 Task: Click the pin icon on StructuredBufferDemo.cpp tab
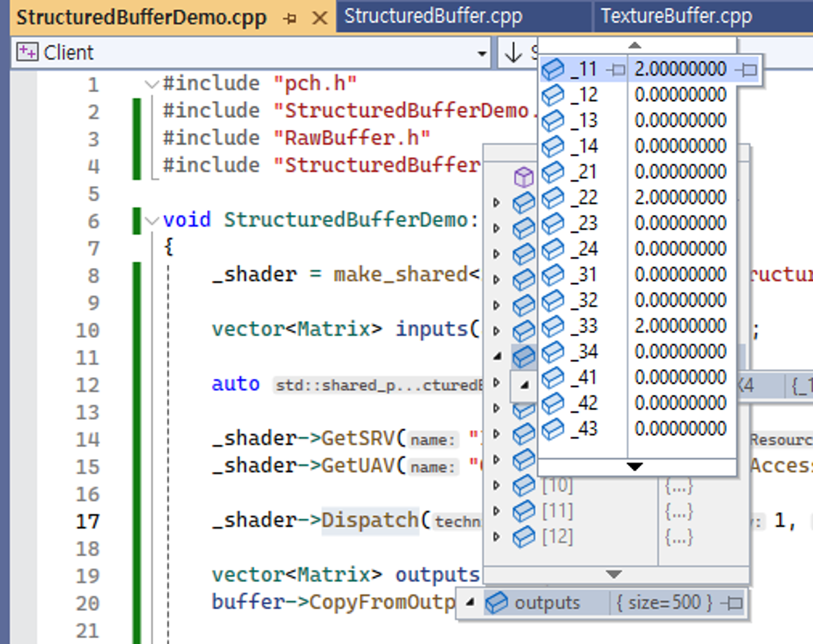(290, 18)
